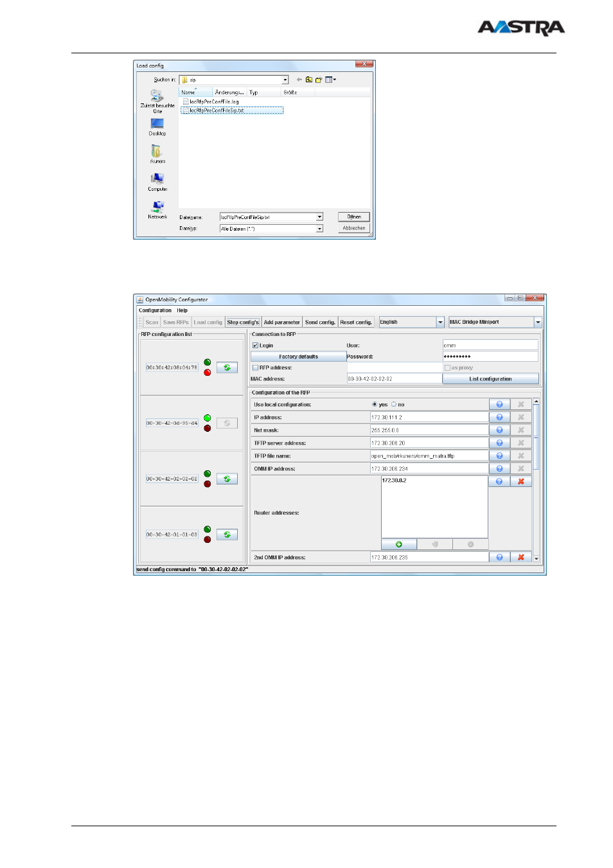This screenshot has width=613, height=868.
Task: Add a router address with green plus
Action: (399, 544)
